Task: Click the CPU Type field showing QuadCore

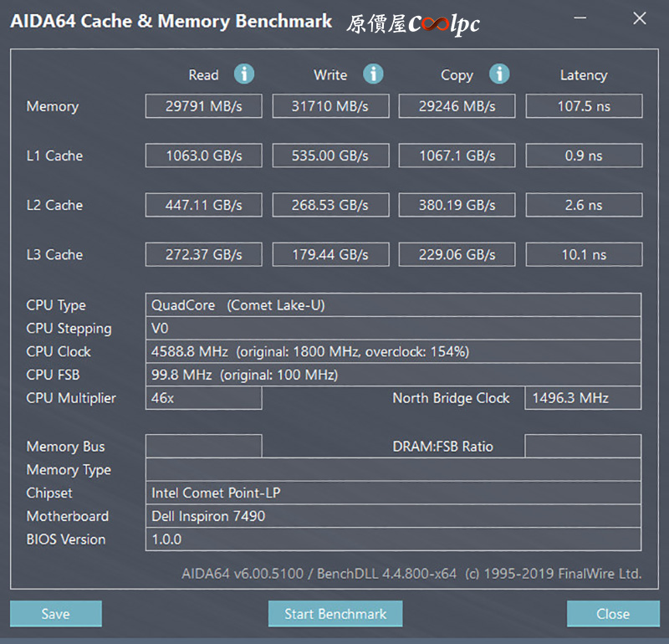Action: 393,305
